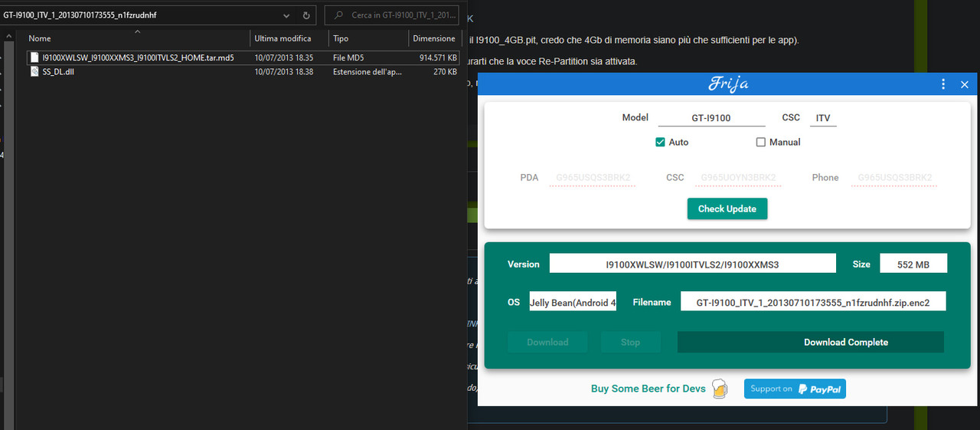This screenshot has width=980, height=430.
Task: Click the CSC input field ITV
Action: 823,118
